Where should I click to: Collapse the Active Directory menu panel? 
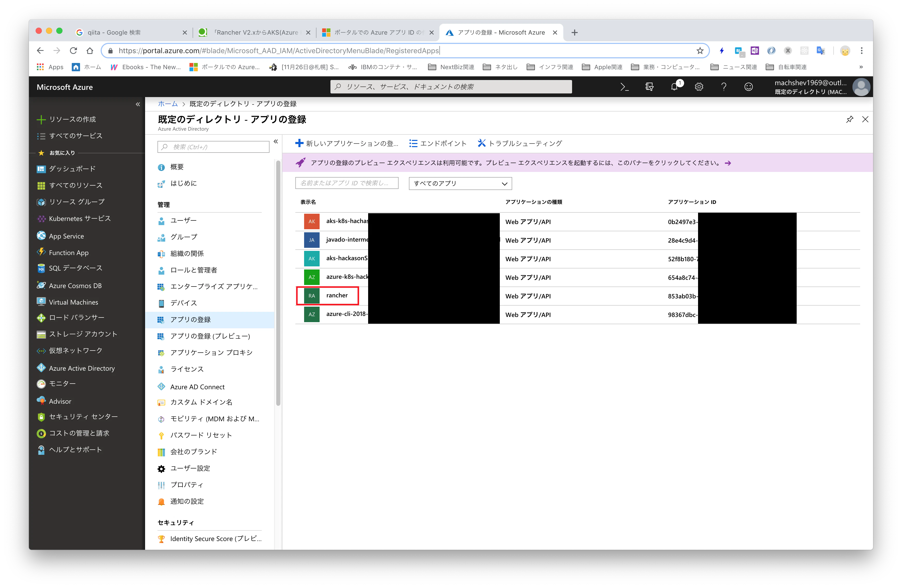[275, 142]
